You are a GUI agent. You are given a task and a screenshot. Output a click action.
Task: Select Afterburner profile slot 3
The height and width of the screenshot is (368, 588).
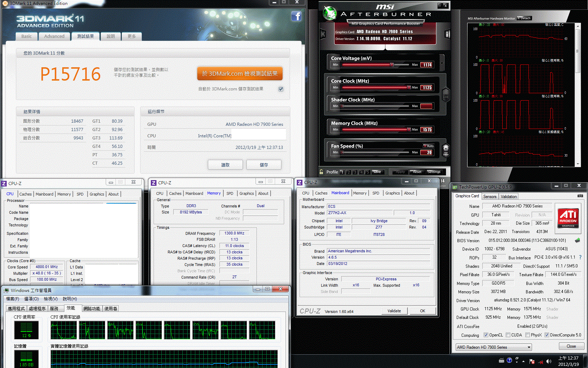355,172
